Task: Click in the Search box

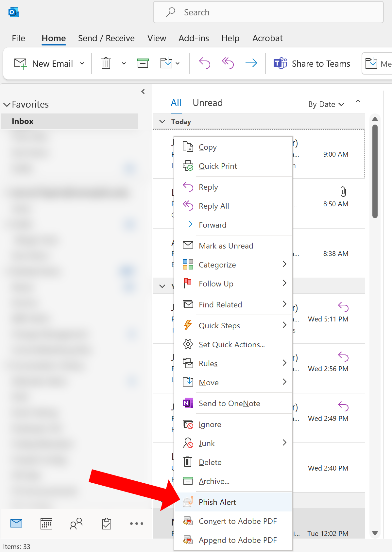Action: coord(268,12)
